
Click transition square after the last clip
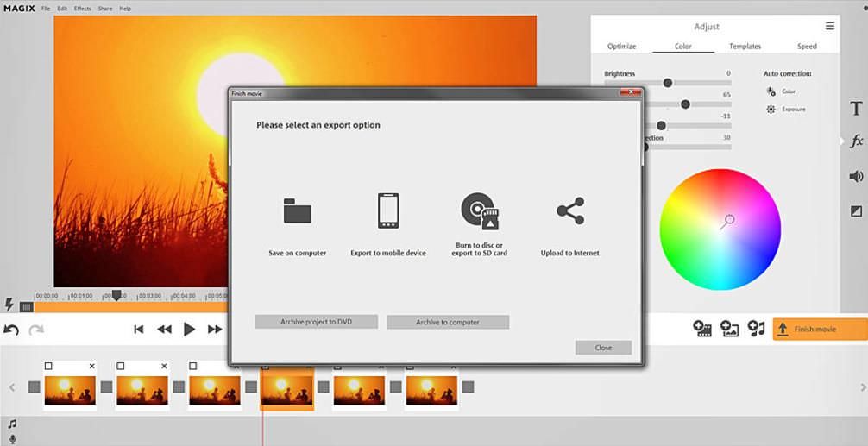tap(468, 386)
